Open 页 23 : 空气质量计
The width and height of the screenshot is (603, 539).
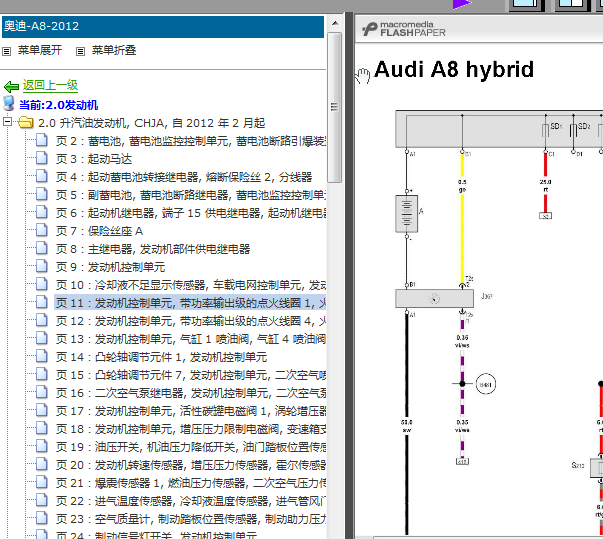(x=191, y=519)
